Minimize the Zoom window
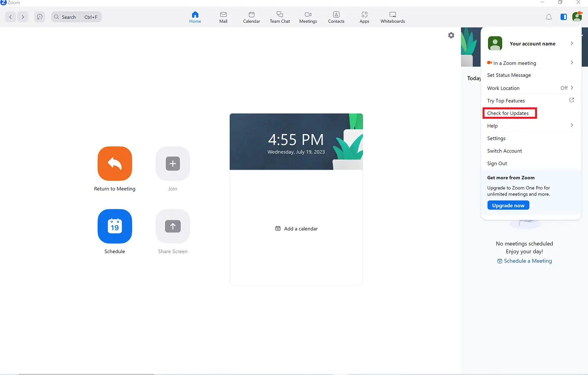Image resolution: width=588 pixels, height=375 pixels. pyautogui.click(x=543, y=2)
